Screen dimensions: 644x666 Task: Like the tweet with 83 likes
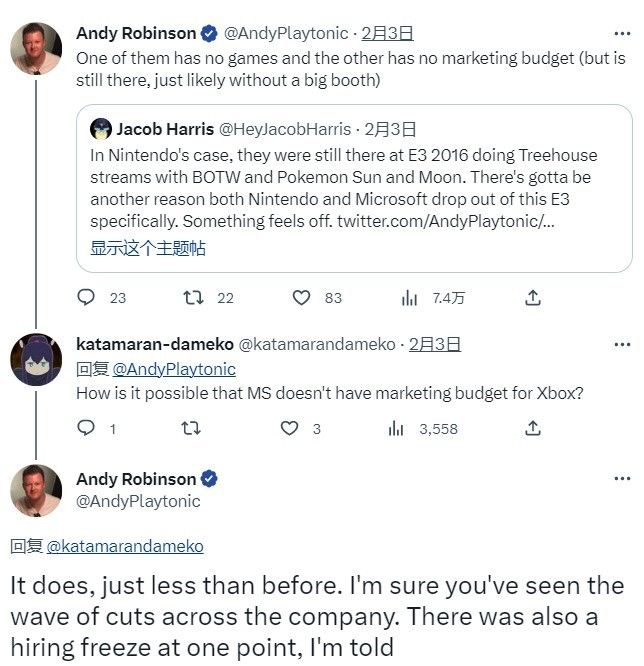[x=301, y=298]
